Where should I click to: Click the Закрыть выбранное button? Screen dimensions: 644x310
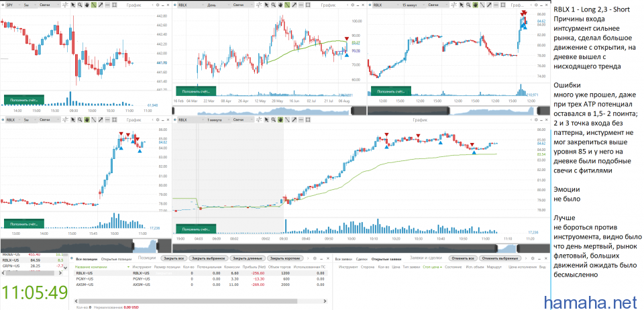coord(208,258)
